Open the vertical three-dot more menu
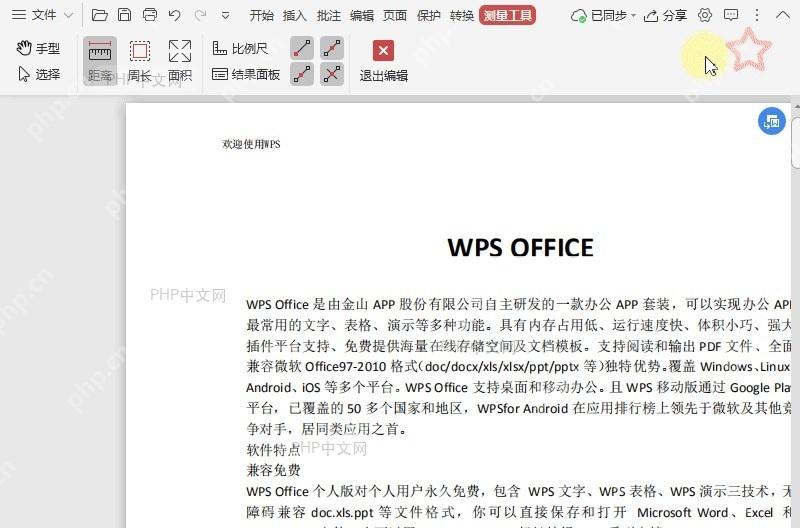Viewport: 800px width, 528px height. [757, 15]
